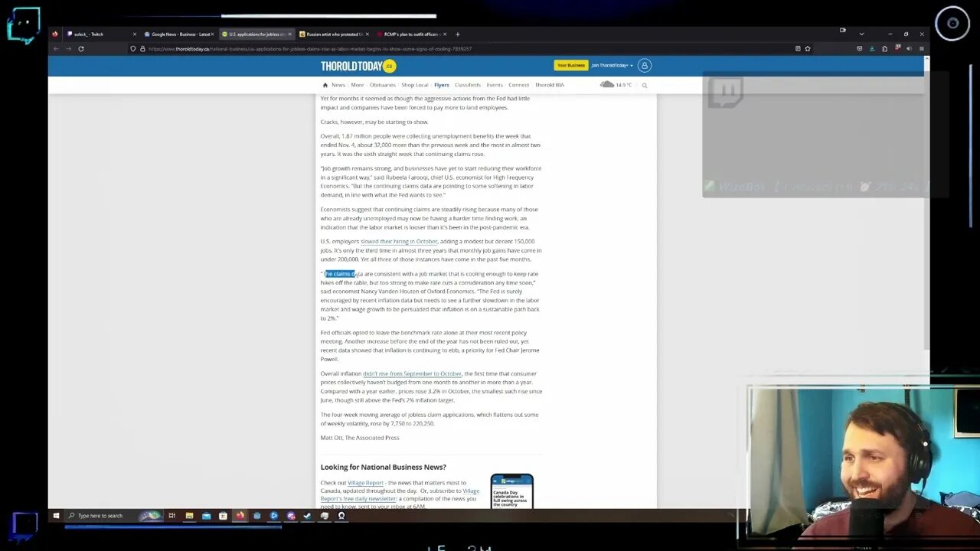Open the 'Russian artist who protested' tab
The height and width of the screenshot is (551, 980).
click(334, 34)
